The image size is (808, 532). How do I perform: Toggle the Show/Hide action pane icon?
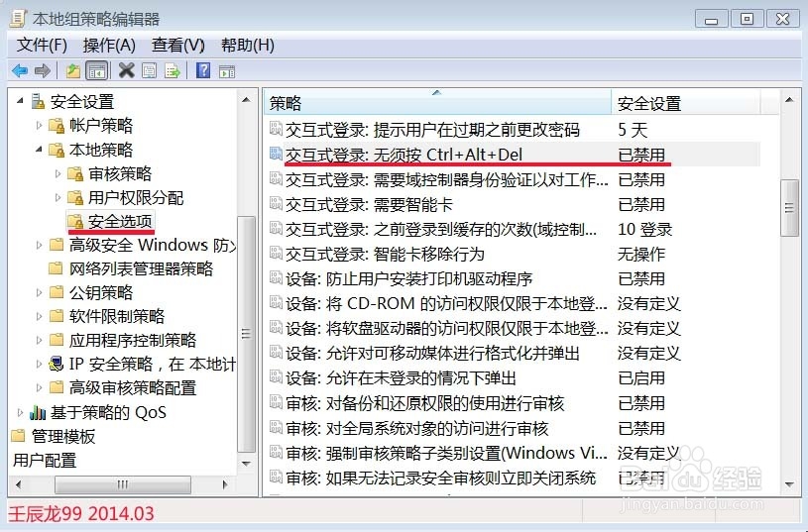227,71
